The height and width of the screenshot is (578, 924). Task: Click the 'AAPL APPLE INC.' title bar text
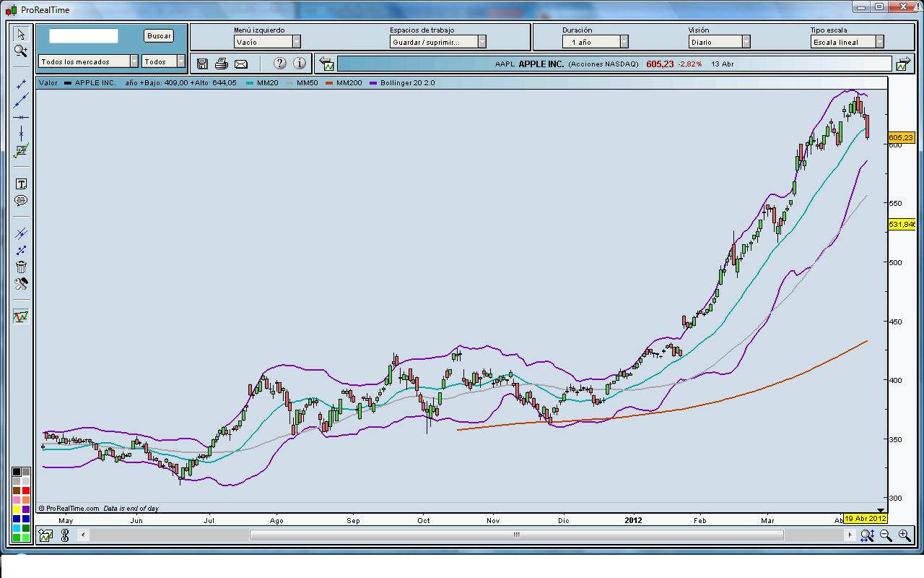(x=530, y=64)
